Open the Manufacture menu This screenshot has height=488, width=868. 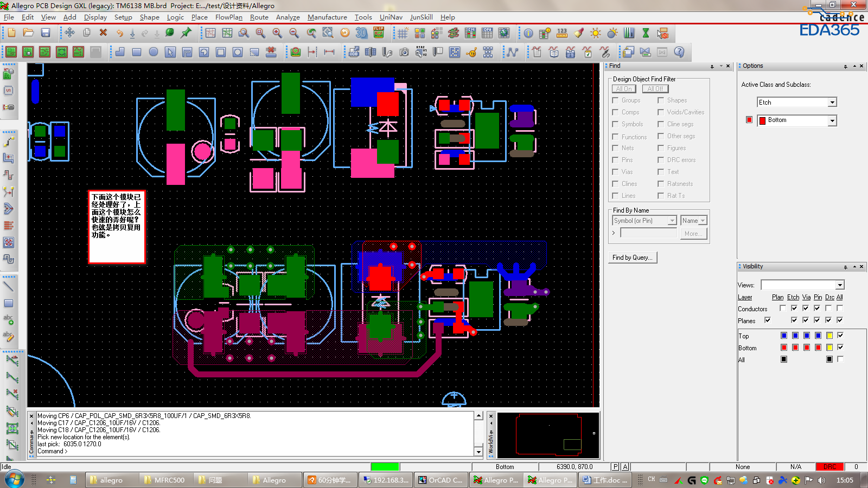point(327,17)
